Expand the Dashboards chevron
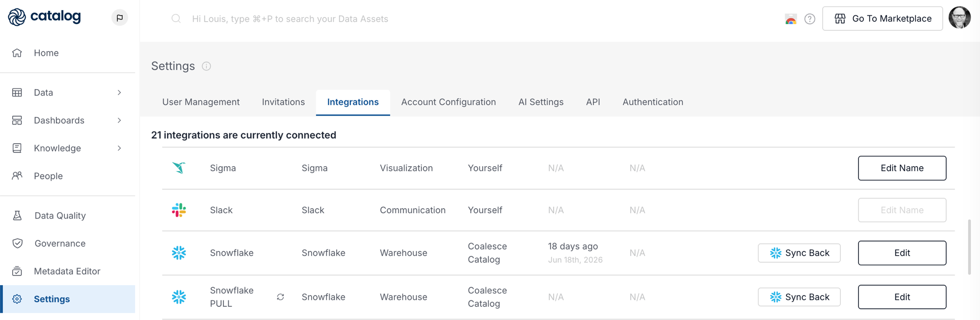This screenshot has height=320, width=980. point(120,121)
